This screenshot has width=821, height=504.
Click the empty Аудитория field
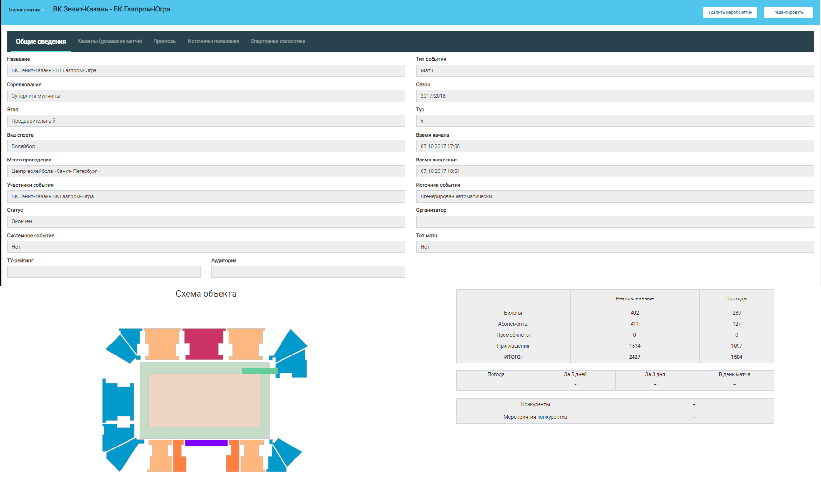(x=308, y=272)
